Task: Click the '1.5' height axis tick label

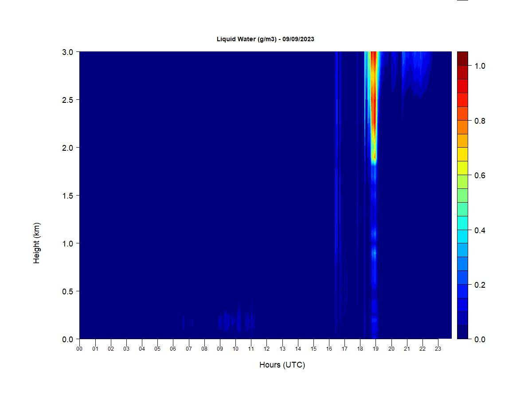Action: click(x=68, y=196)
